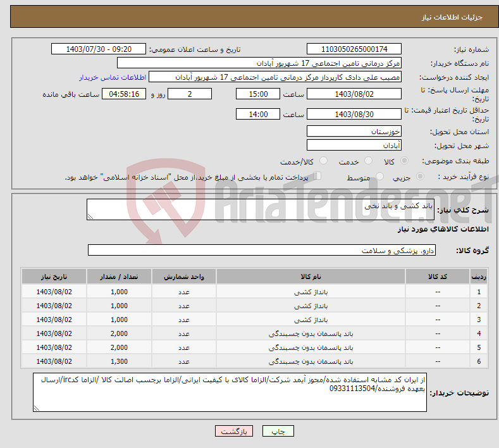The image size is (499, 448).
Task: Click the buyer notes text area
Action: click(x=230, y=392)
